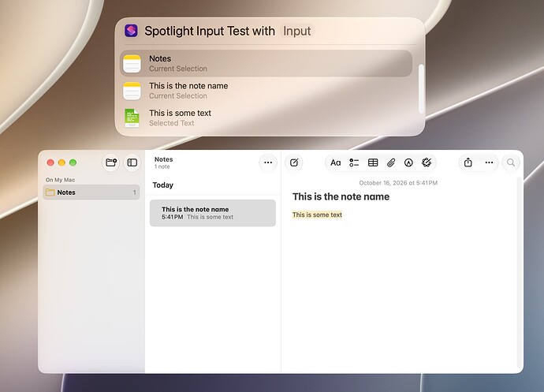Click the search magnifier in Notes
The height and width of the screenshot is (392, 544).
coord(511,162)
